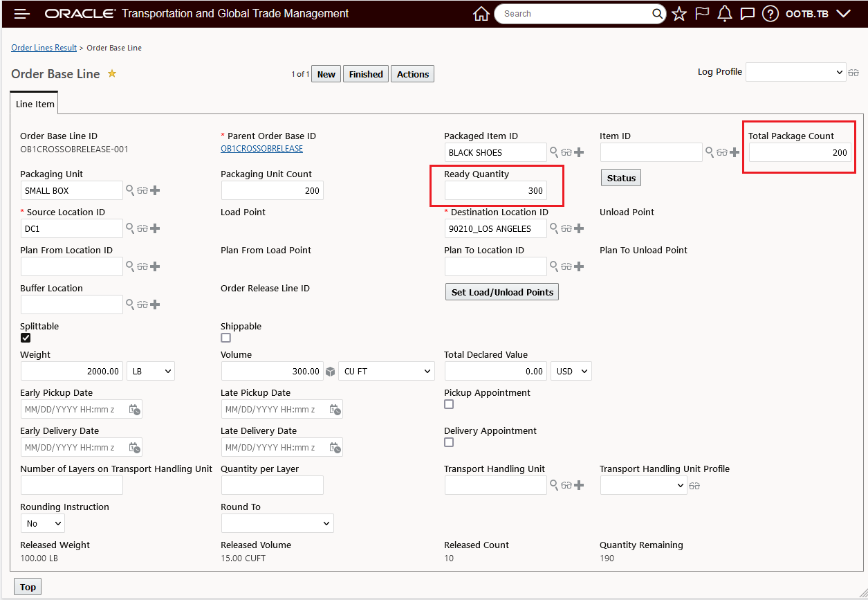This screenshot has height=600, width=868.
Task: Click the Status button
Action: pyautogui.click(x=621, y=178)
